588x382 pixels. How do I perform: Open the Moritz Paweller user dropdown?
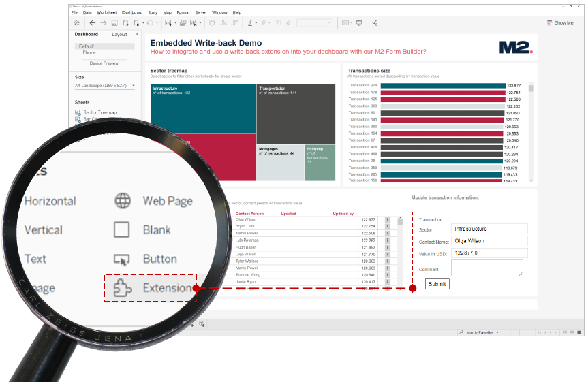tap(482, 332)
